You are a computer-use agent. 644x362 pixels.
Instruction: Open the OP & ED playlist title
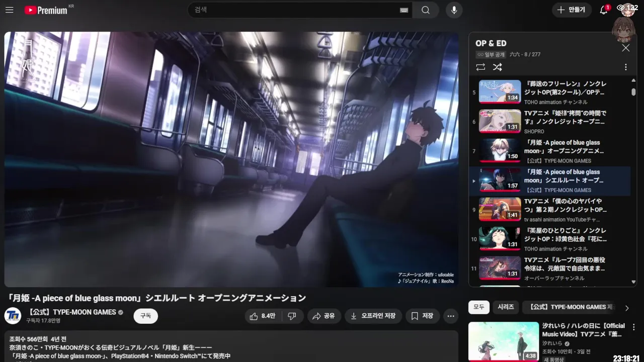[491, 43]
